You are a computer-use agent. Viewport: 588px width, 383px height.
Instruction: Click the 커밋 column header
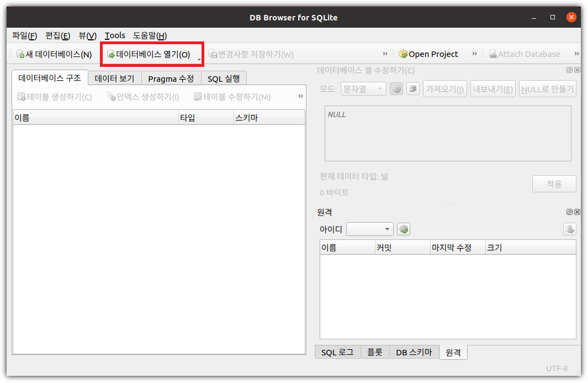pyautogui.click(x=402, y=248)
